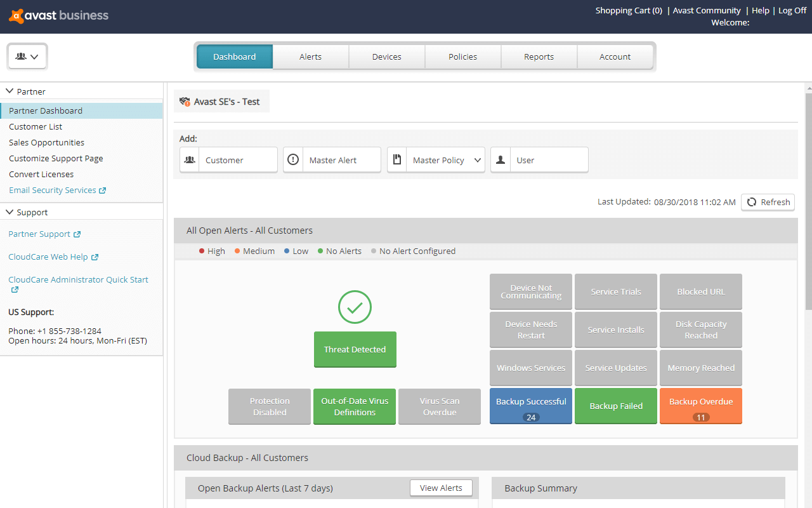812x508 pixels.
Task: Click the customer group icon at top left
Action: coord(27,56)
